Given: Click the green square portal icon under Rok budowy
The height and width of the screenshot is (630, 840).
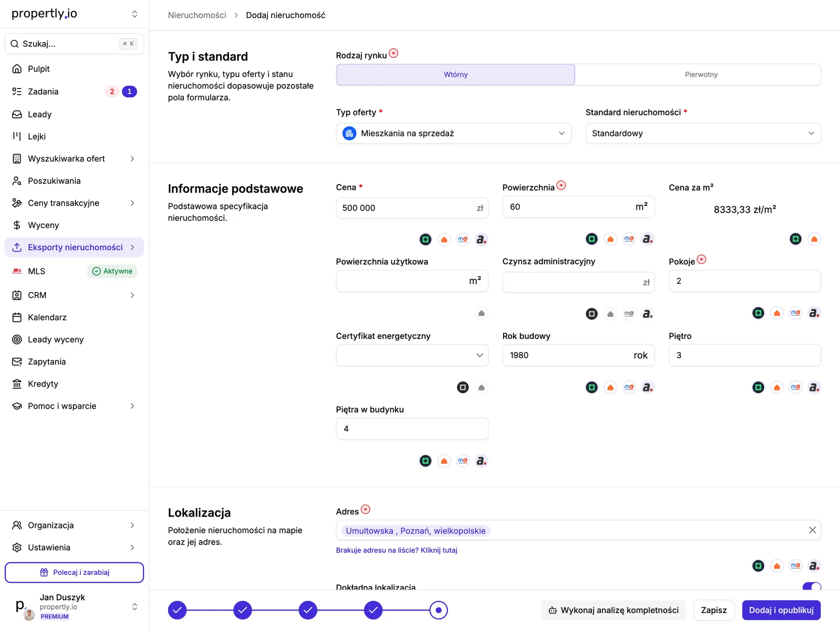Looking at the screenshot, I should pyautogui.click(x=592, y=387).
